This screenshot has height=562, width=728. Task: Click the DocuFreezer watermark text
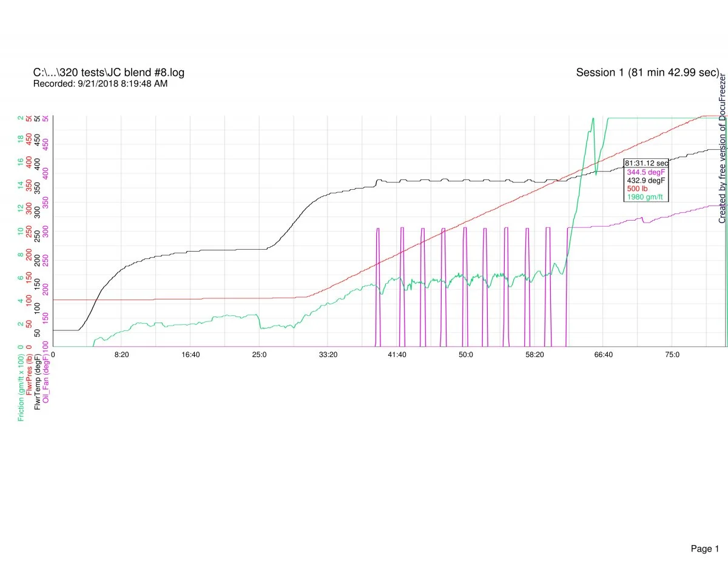coord(723,149)
